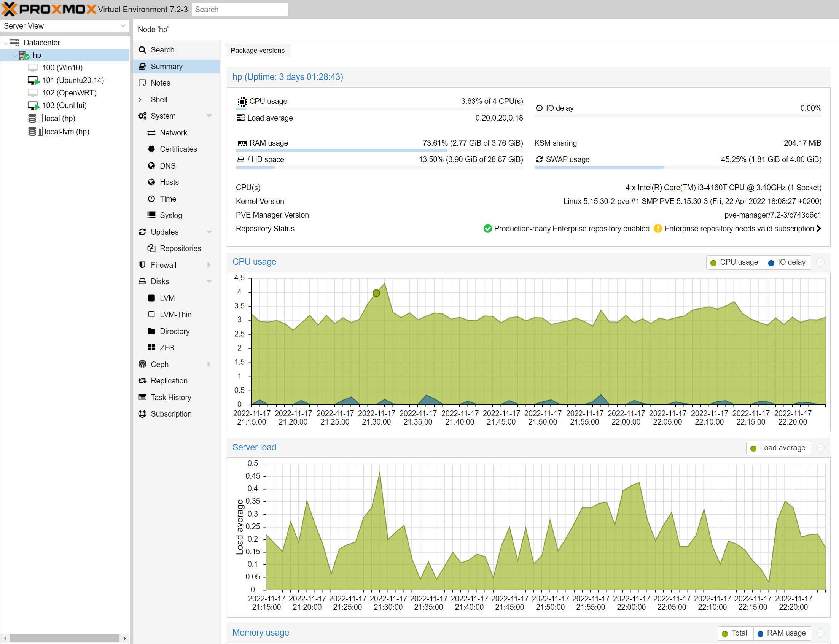Open the Subscription lifebuoy icon
839x644 pixels.
(x=142, y=413)
